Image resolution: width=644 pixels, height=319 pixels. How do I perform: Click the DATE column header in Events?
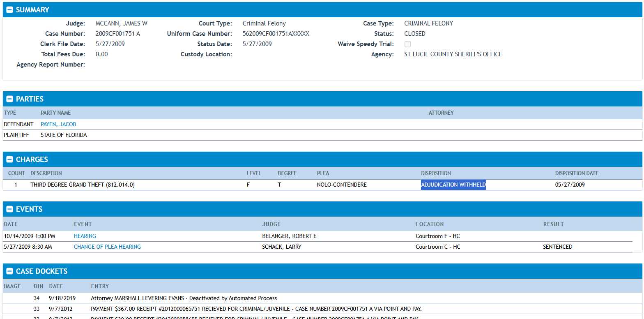(x=11, y=224)
